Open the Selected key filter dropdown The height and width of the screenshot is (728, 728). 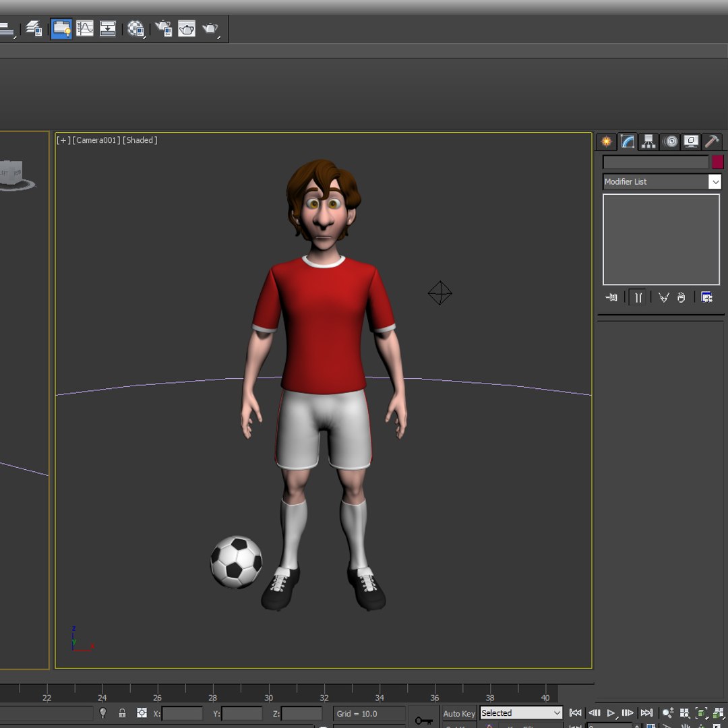pyautogui.click(x=521, y=712)
